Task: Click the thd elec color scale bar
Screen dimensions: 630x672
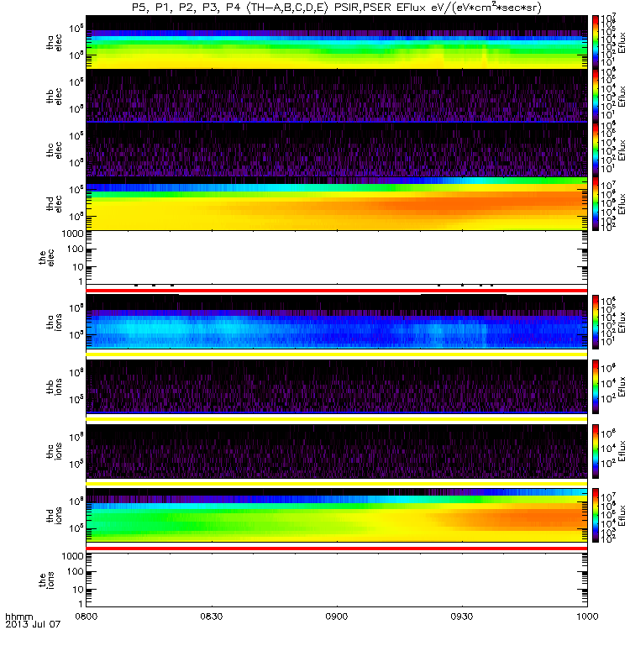Action: point(596,203)
